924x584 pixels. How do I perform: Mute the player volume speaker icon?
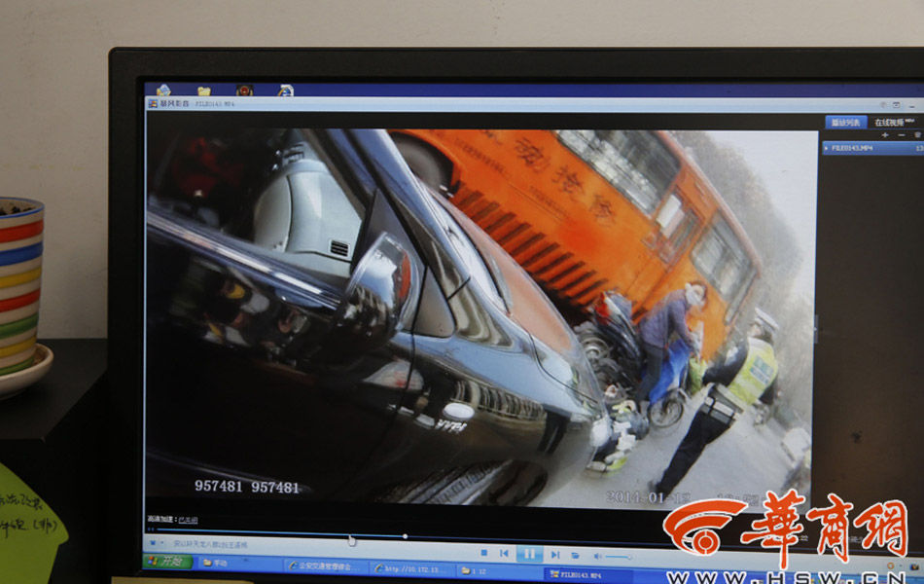597,556
